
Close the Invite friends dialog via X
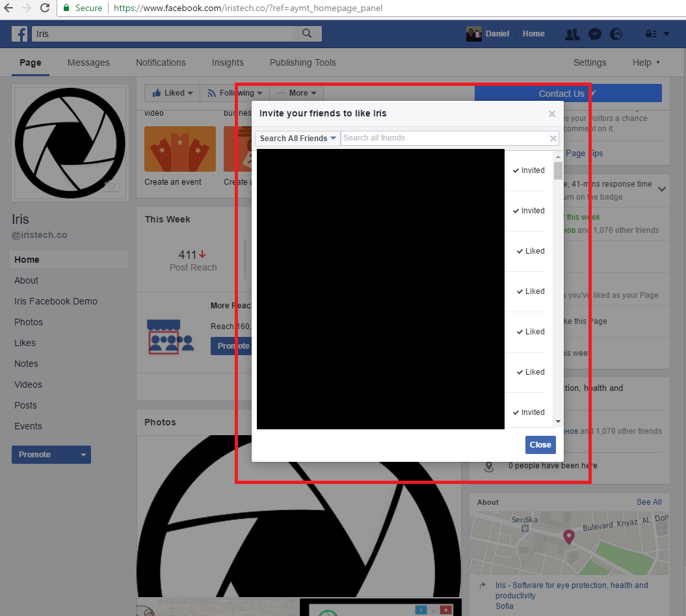551,114
